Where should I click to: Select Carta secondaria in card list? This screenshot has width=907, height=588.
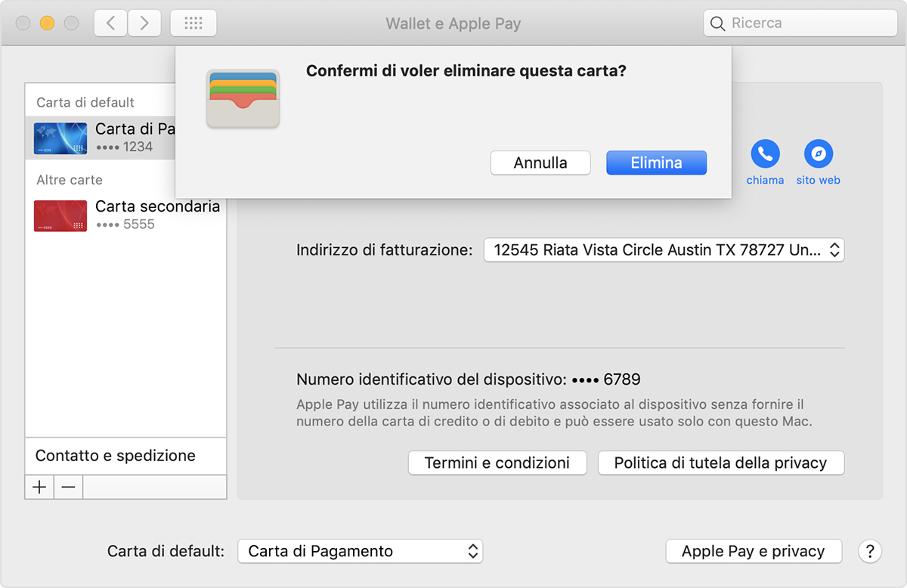[x=125, y=215]
